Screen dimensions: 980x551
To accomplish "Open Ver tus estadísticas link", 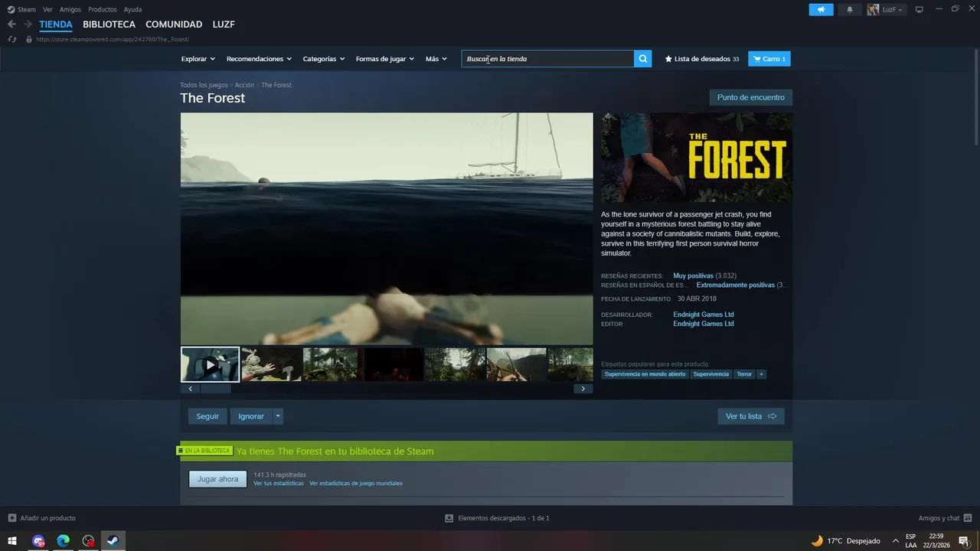I will pyautogui.click(x=279, y=483).
